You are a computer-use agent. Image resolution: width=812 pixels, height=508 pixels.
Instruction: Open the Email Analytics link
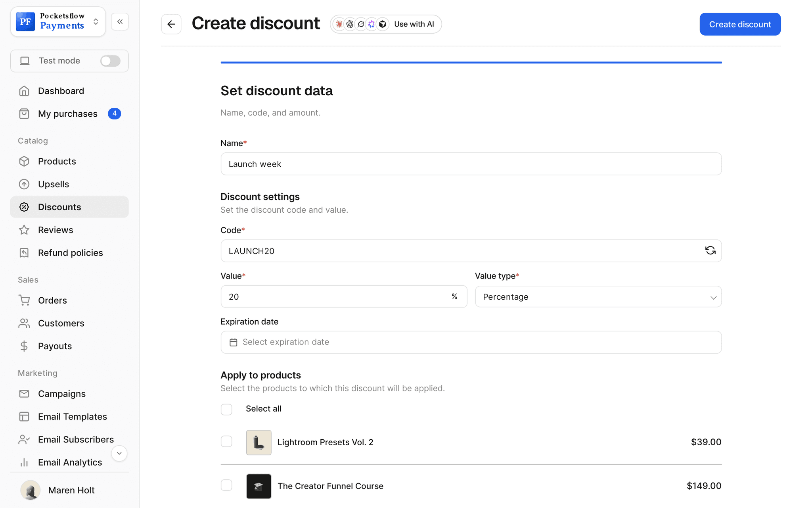pyautogui.click(x=69, y=462)
